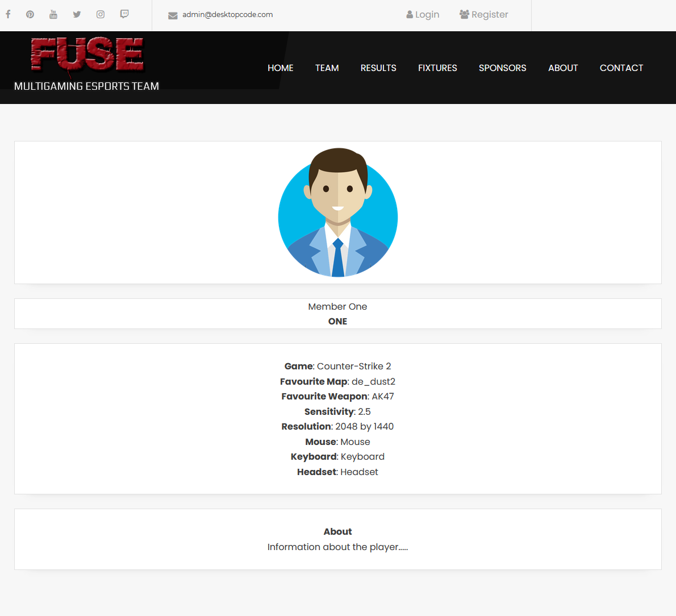The image size is (676, 616).
Task: Go to the Register page
Action: point(484,15)
